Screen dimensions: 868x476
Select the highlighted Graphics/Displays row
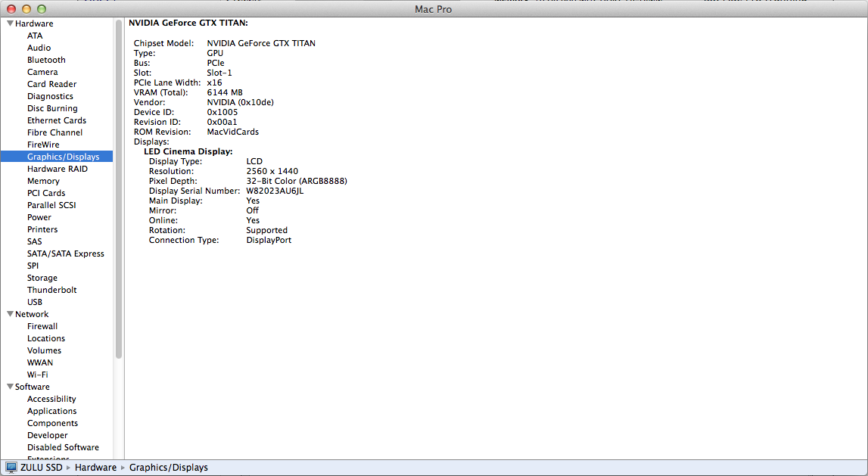point(57,157)
